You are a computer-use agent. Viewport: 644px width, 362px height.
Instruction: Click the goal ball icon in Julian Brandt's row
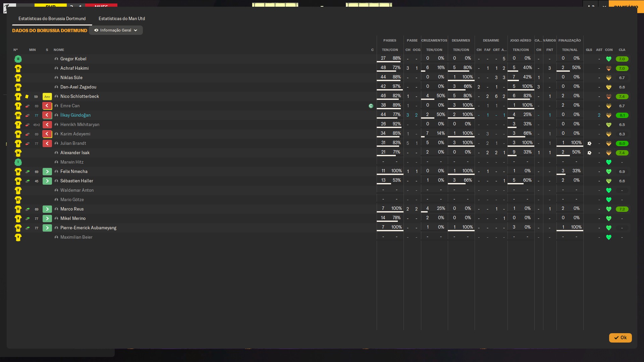(x=589, y=143)
